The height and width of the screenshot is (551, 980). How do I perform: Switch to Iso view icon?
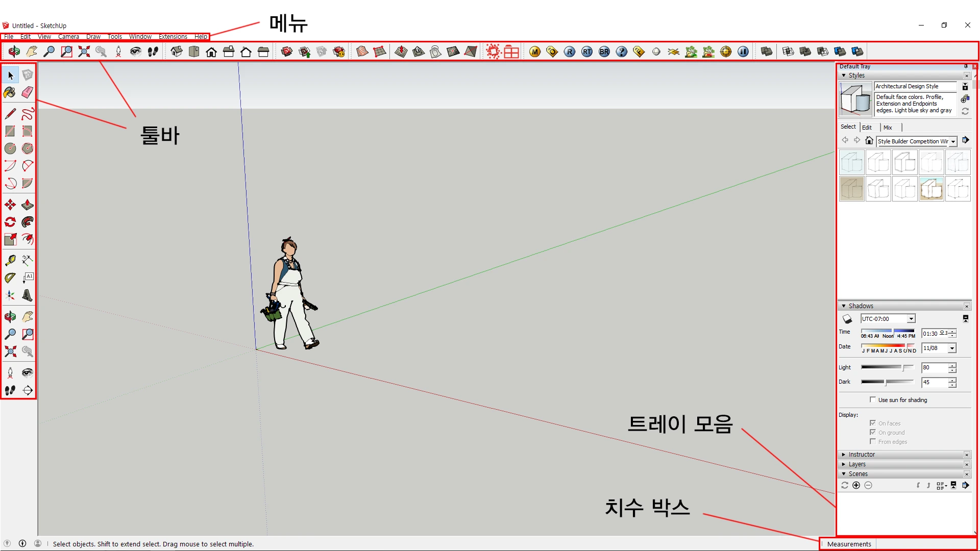tap(177, 52)
